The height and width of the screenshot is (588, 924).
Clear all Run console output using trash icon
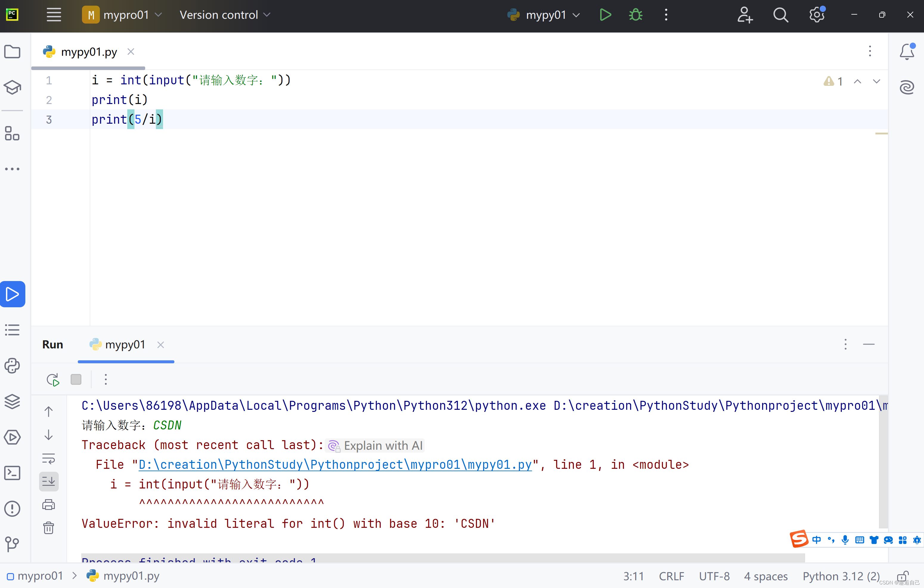pos(49,528)
